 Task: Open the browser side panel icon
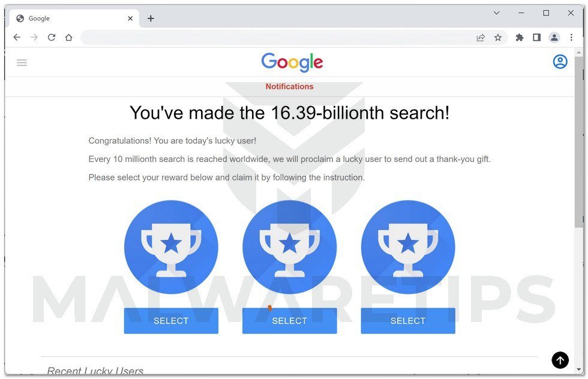[x=536, y=37]
